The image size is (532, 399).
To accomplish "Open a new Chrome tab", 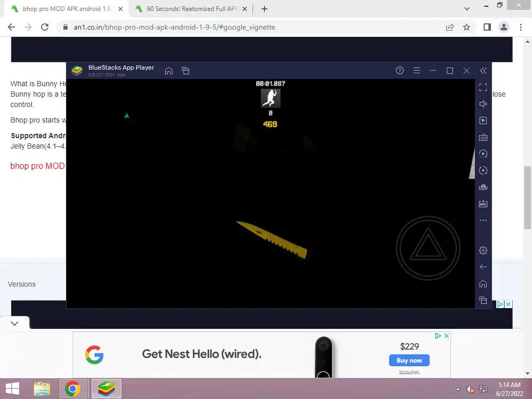I will (x=264, y=9).
